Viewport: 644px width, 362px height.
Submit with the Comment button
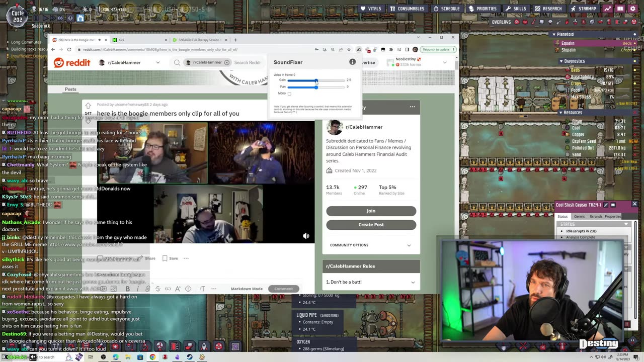coord(283,289)
